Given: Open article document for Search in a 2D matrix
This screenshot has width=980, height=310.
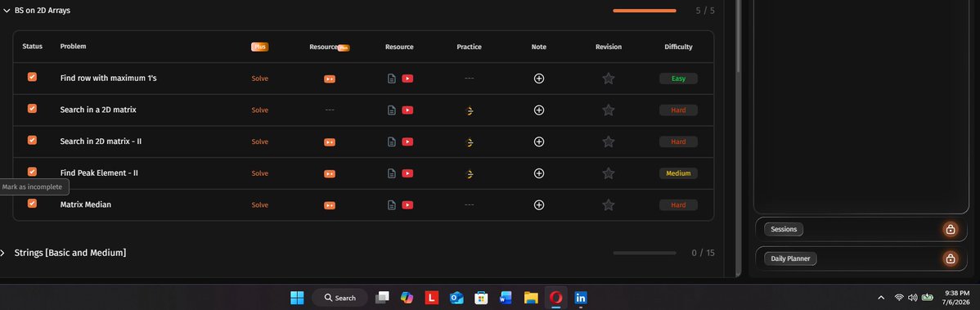Looking at the screenshot, I should point(392,110).
